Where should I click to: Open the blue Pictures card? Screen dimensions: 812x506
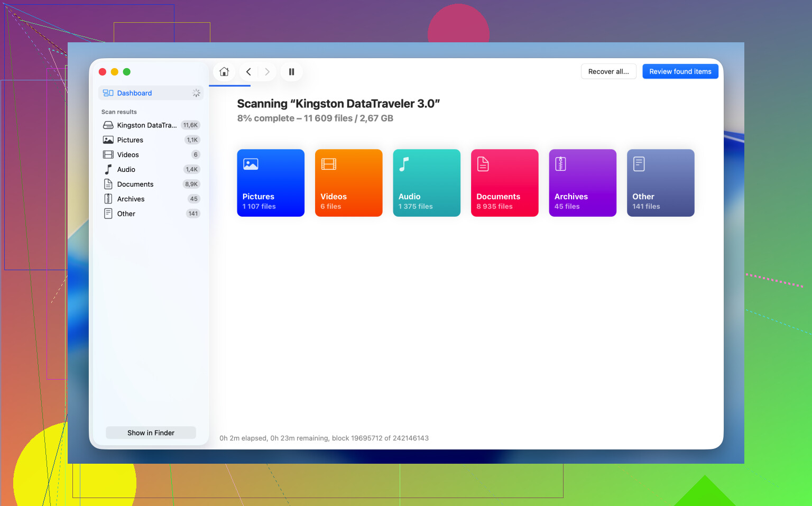pyautogui.click(x=271, y=183)
